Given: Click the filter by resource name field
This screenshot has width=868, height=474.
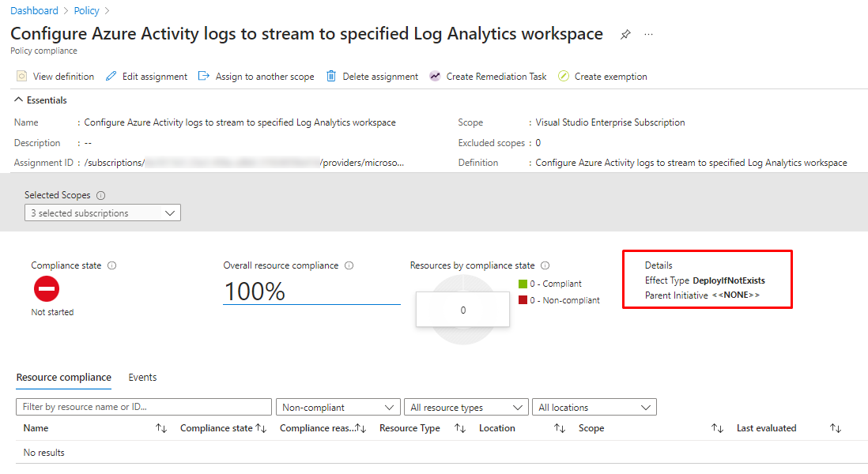Looking at the screenshot, I should pyautogui.click(x=143, y=408).
